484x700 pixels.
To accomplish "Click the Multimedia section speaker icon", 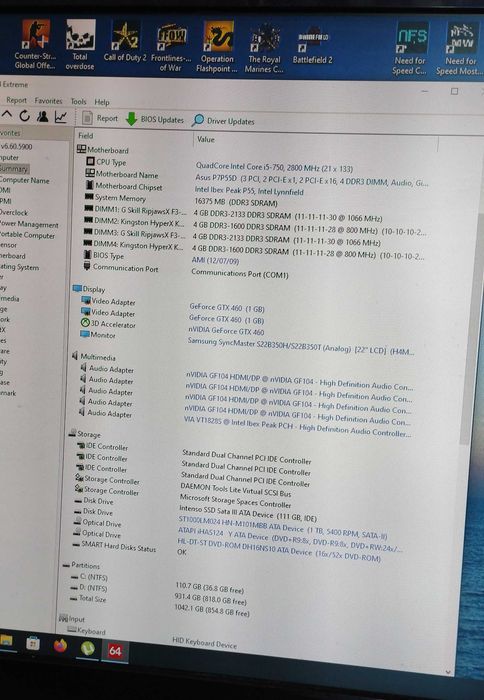I will pos(75,356).
